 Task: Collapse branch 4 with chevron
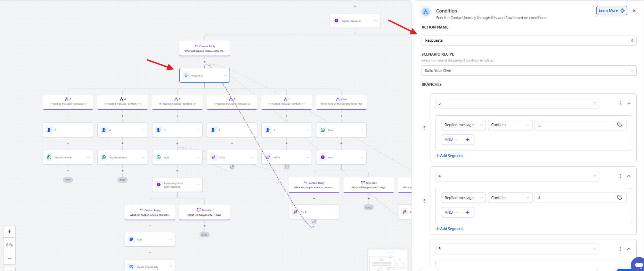[x=629, y=176]
